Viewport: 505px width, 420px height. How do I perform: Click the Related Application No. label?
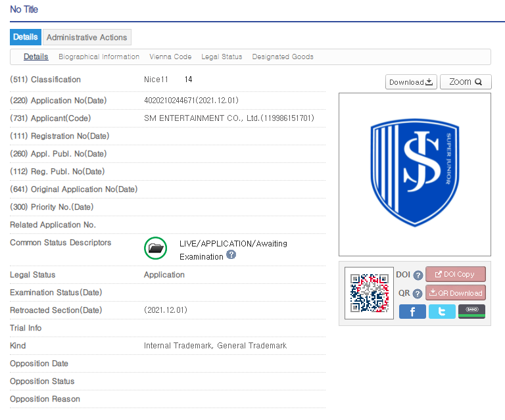53,225
